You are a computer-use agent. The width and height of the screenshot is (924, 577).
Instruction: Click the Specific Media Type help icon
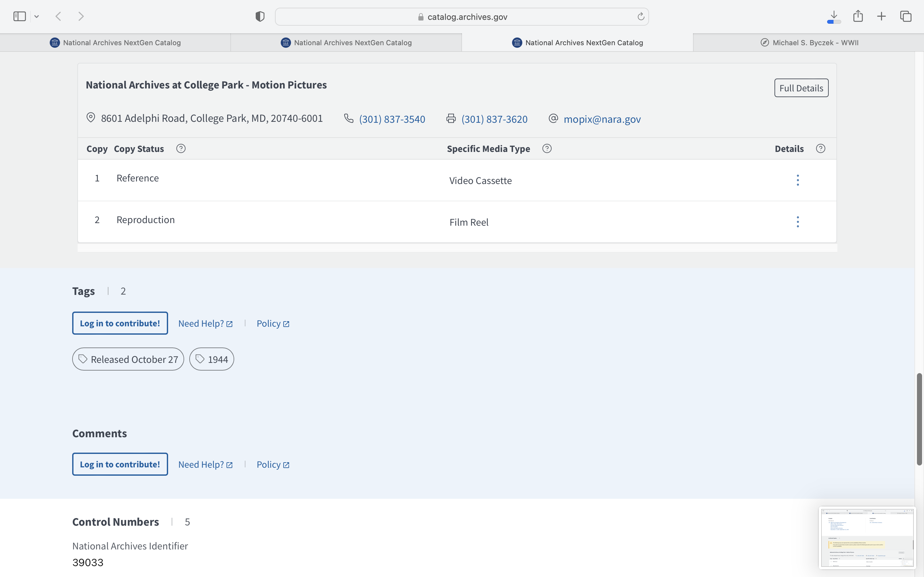tap(547, 148)
